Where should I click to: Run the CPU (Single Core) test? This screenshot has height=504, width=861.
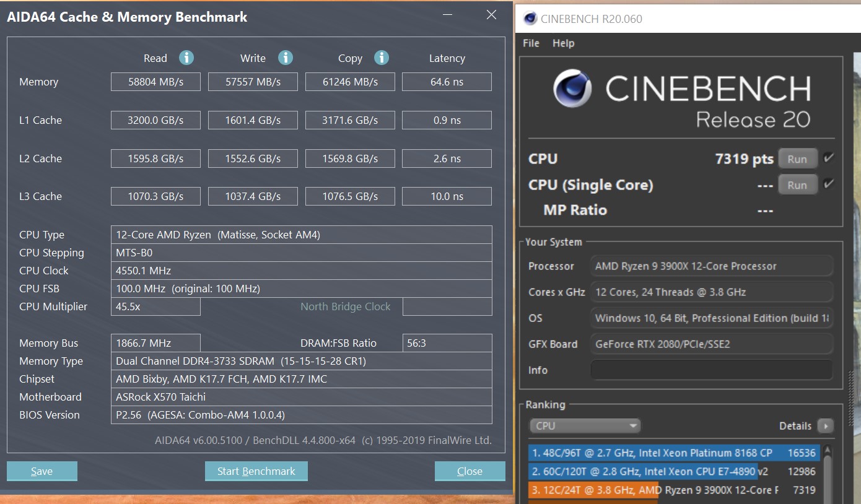point(797,185)
